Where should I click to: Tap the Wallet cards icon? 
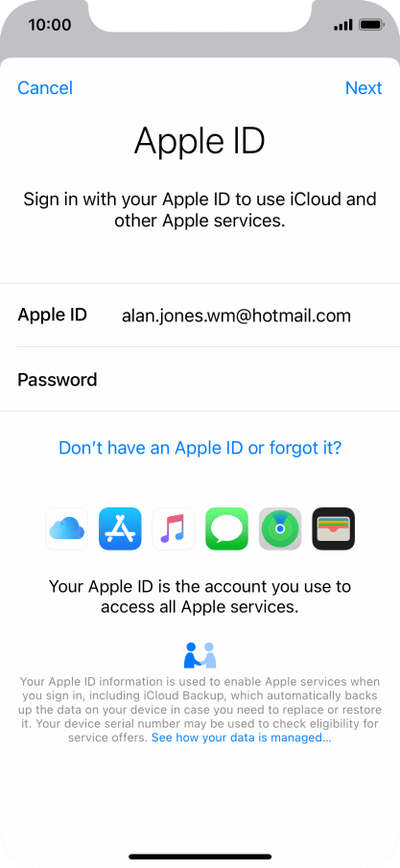click(334, 528)
